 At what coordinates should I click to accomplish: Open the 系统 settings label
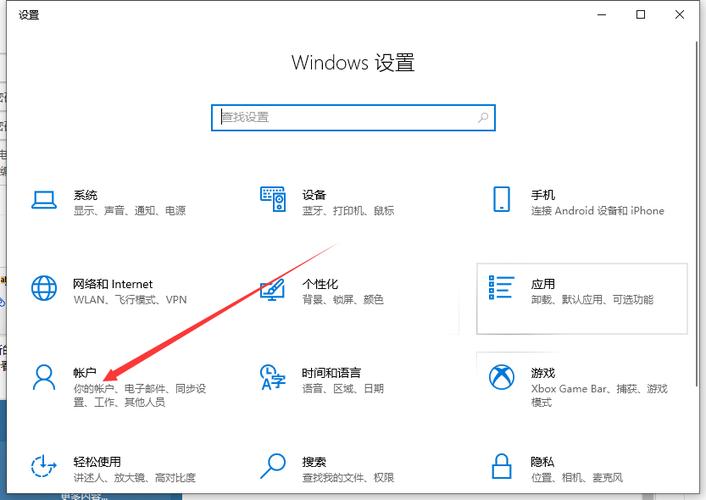coord(85,195)
